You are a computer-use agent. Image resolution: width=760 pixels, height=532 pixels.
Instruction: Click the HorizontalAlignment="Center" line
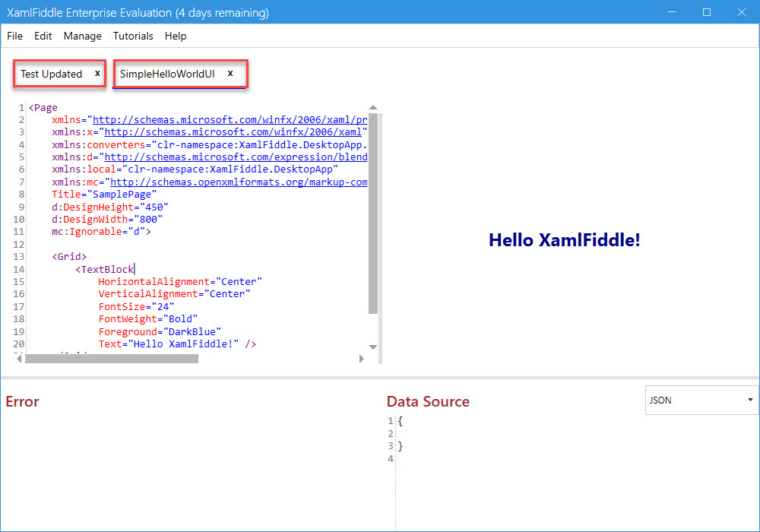point(180,281)
